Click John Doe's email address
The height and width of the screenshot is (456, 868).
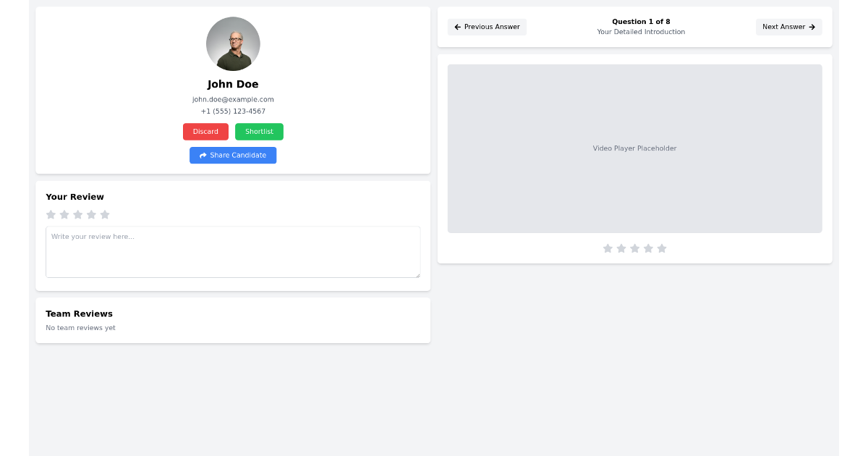click(233, 99)
